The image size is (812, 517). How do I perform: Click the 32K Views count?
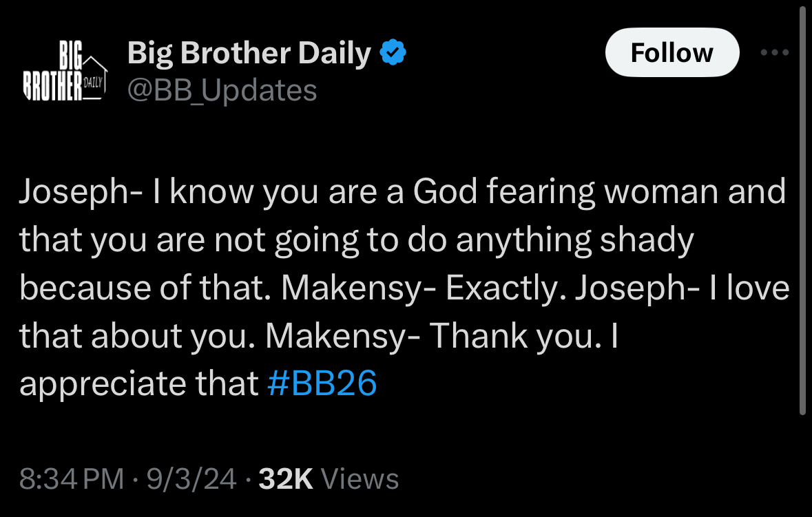coord(329,478)
